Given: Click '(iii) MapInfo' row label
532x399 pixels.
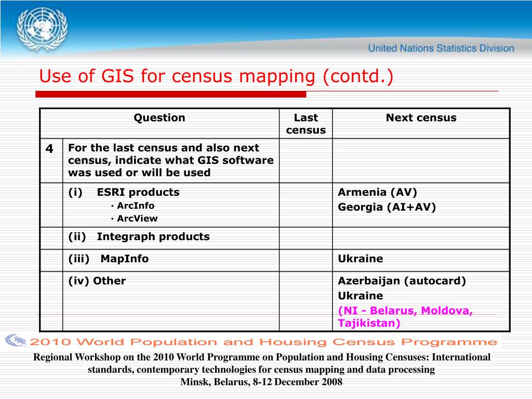Looking at the screenshot, I should click(109, 259).
